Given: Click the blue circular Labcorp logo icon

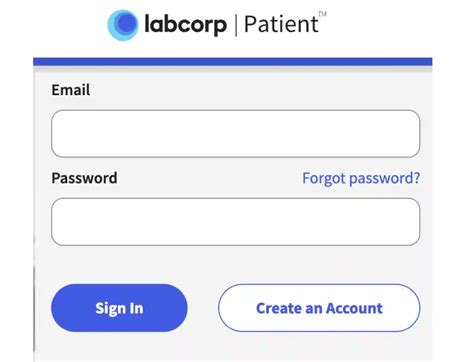Looking at the screenshot, I should (123, 25).
